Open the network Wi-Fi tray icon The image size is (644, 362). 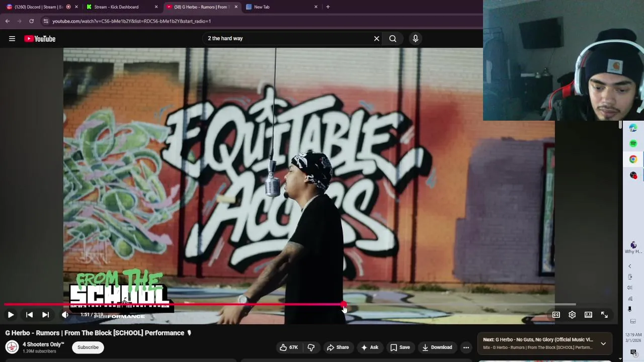coord(630,299)
